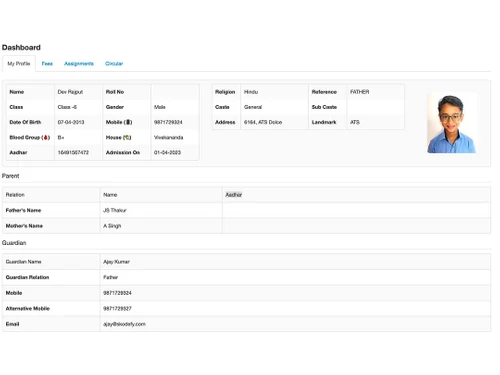500x375 pixels.
Task: Select the address 6164, ATS Dolce
Action: pos(263,122)
